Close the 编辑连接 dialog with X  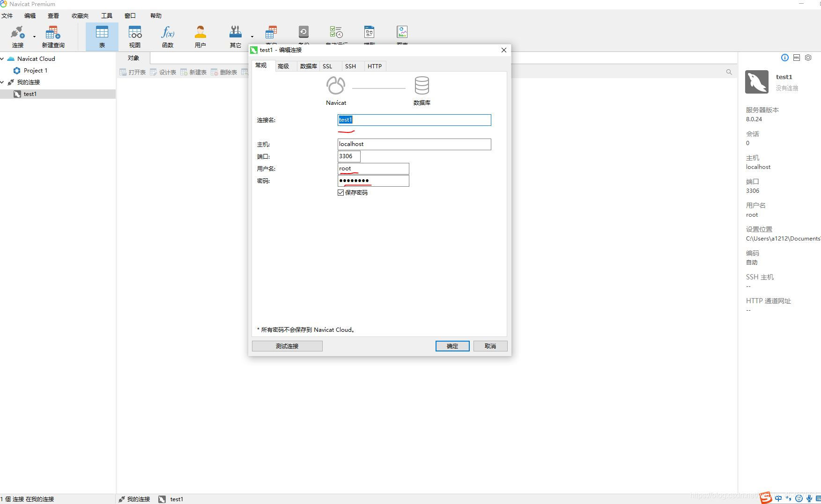pyautogui.click(x=504, y=50)
